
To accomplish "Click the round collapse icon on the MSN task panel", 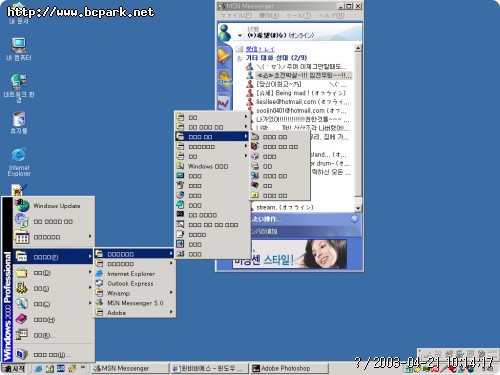I will point(354,219).
